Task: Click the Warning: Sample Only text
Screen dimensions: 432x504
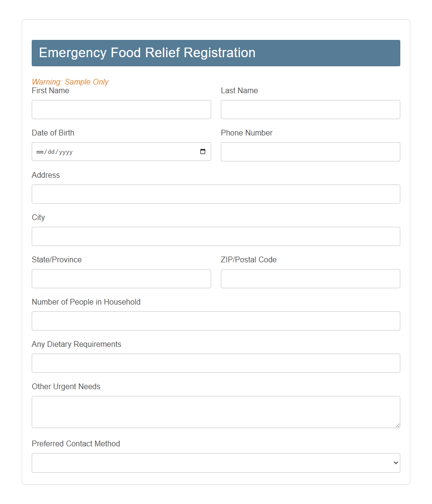Action: click(x=70, y=82)
